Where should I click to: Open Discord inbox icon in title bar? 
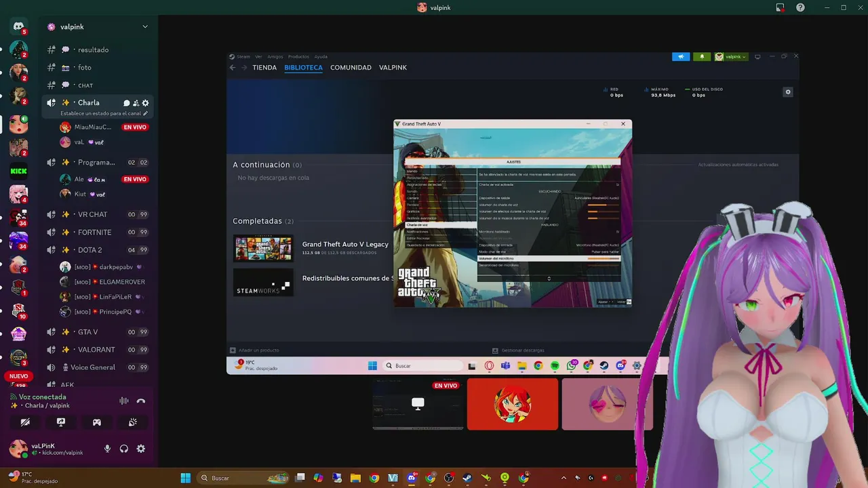[781, 7]
